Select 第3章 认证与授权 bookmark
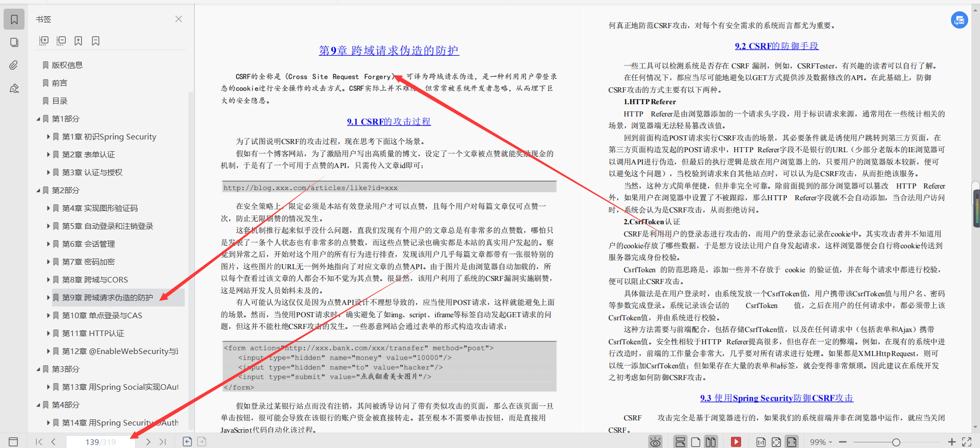Viewport: 980px width, 448px height. (92, 172)
